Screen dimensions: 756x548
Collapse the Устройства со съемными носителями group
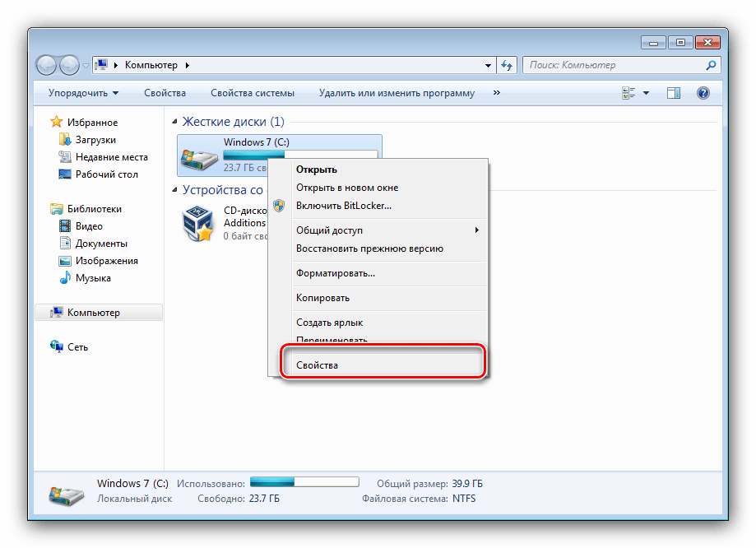174,190
